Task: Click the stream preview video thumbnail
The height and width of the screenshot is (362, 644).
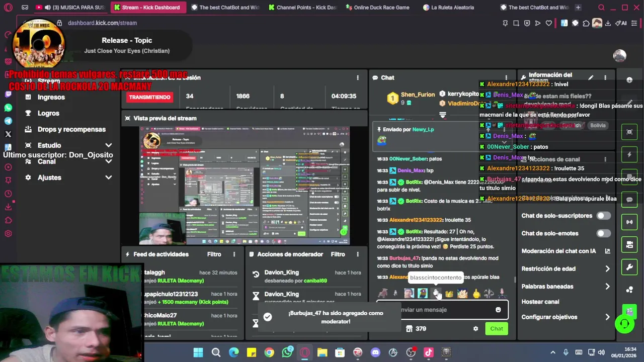Action: pyautogui.click(x=245, y=185)
